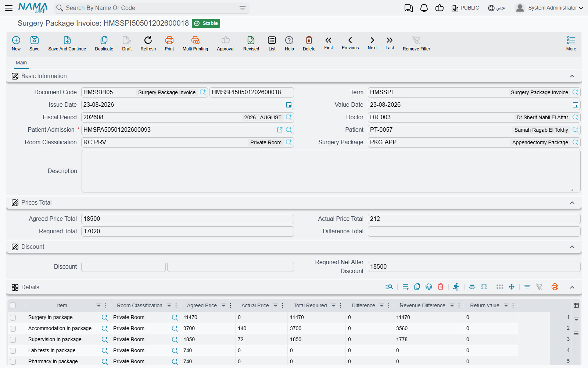Open Multi Printing from toolbar
Viewport: 588px width, 368px height.
(x=195, y=40)
